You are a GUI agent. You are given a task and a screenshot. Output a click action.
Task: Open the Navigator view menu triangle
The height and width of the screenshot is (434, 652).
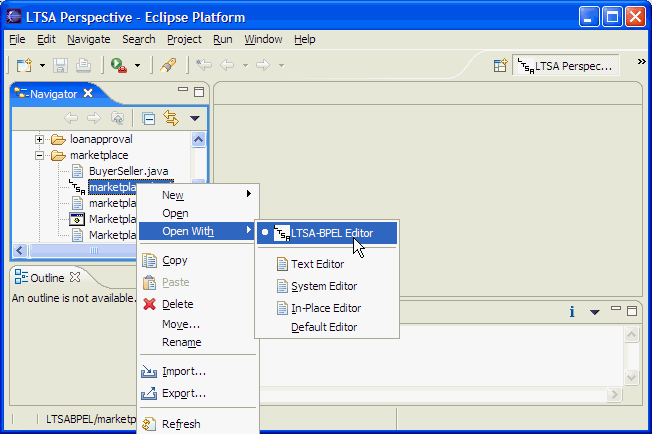coord(195,118)
